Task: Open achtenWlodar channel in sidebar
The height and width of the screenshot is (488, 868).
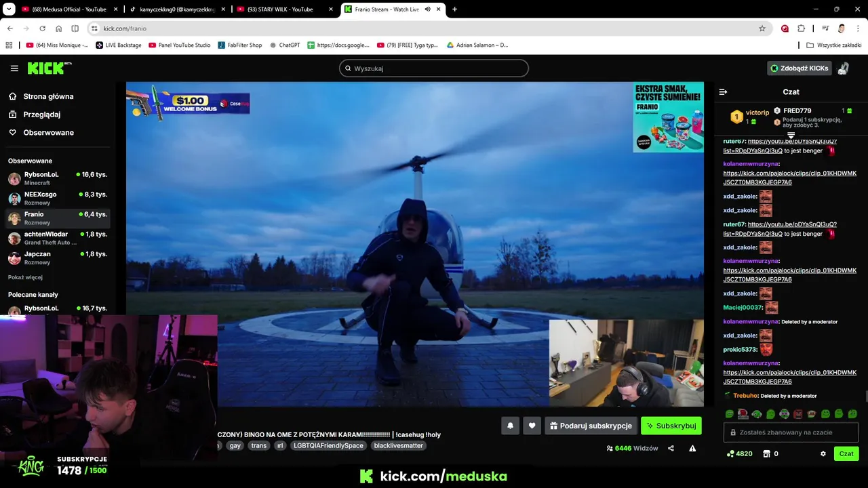Action: (x=58, y=238)
